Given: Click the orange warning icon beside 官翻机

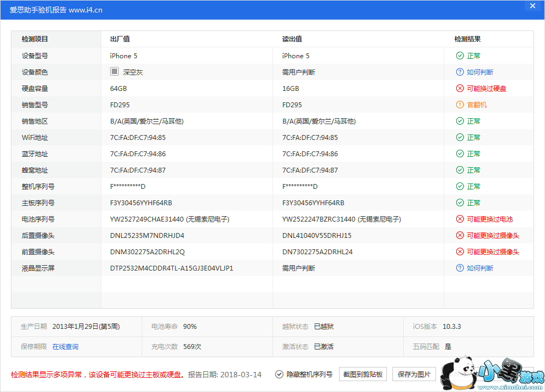Looking at the screenshot, I should tap(460, 105).
